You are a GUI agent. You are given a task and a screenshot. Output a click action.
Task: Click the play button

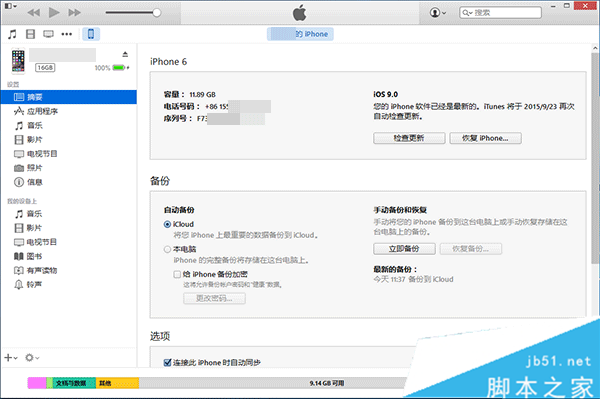(x=54, y=13)
